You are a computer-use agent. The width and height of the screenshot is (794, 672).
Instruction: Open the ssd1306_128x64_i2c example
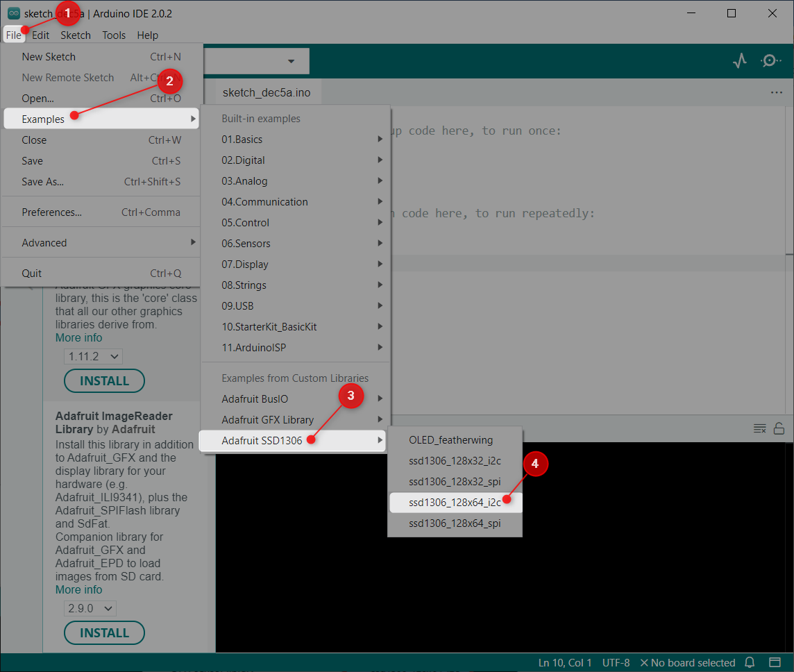pyautogui.click(x=455, y=503)
